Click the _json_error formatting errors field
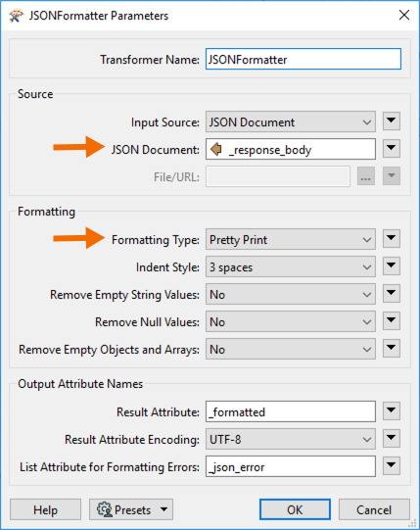The width and height of the screenshot is (420, 530). click(x=291, y=466)
